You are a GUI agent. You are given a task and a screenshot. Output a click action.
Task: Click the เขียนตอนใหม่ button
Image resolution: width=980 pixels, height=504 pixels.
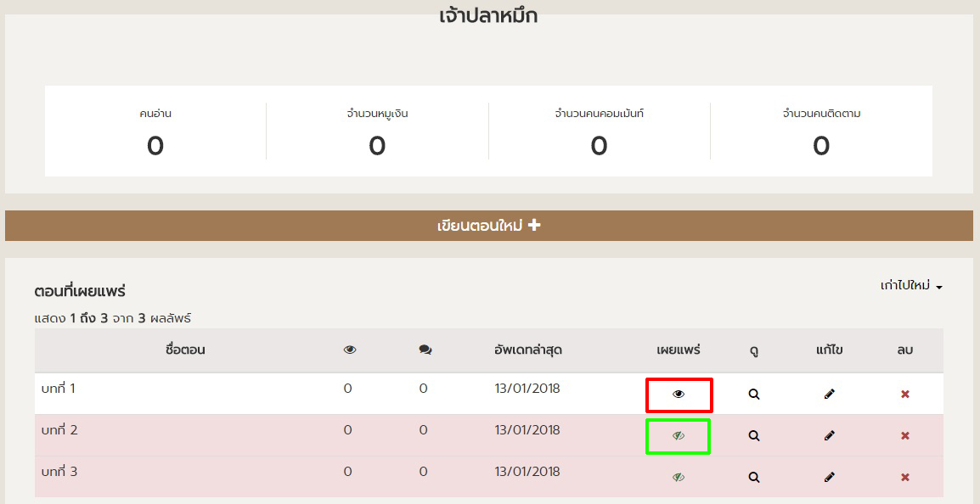point(488,226)
